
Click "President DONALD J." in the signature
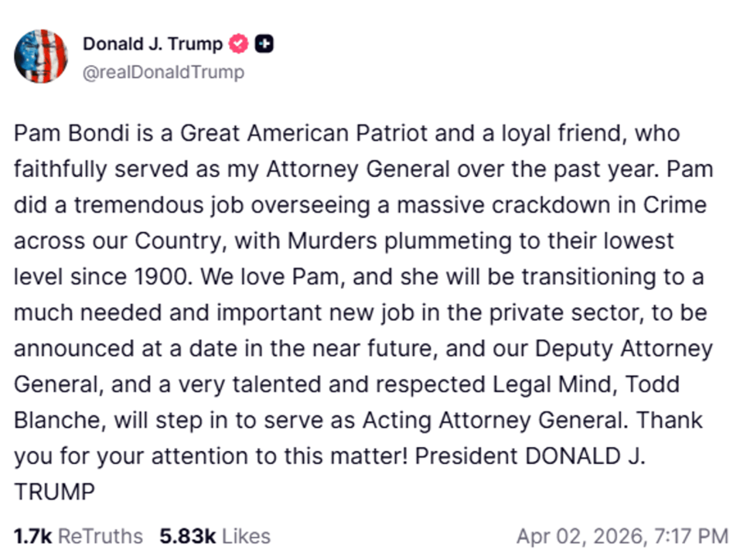coord(530,456)
